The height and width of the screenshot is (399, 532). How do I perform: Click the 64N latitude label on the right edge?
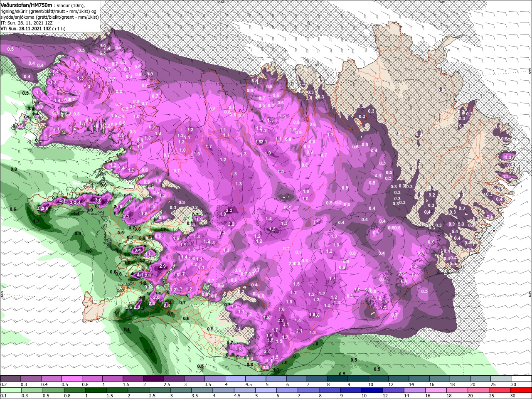pos(530,293)
